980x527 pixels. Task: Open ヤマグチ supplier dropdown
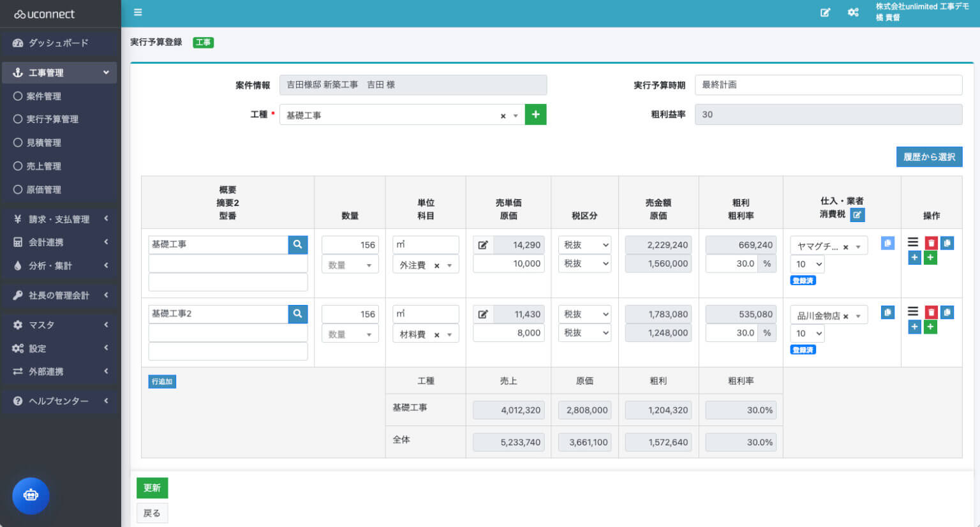click(x=858, y=247)
